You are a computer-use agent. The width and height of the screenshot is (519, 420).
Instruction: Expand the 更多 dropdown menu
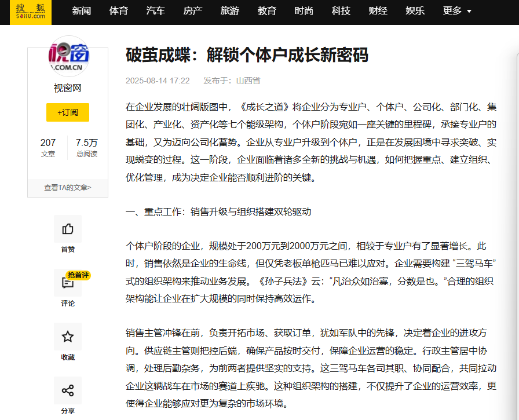click(452, 10)
